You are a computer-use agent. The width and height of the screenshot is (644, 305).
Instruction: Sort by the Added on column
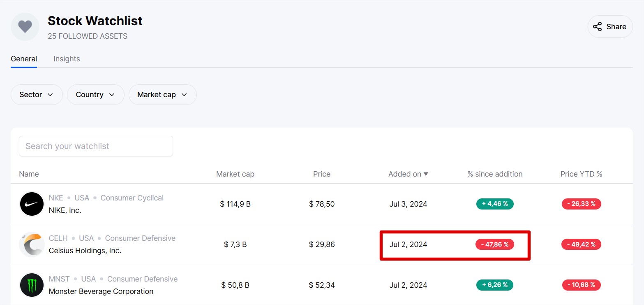(x=408, y=174)
